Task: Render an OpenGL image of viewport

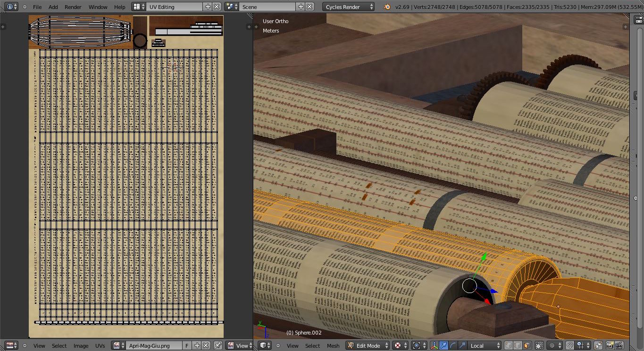Action: coord(610,345)
